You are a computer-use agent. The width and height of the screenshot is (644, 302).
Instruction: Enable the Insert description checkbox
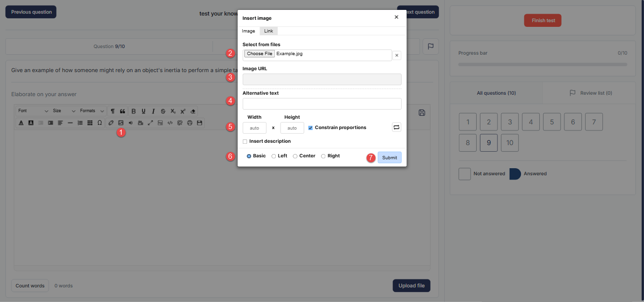[245, 141]
